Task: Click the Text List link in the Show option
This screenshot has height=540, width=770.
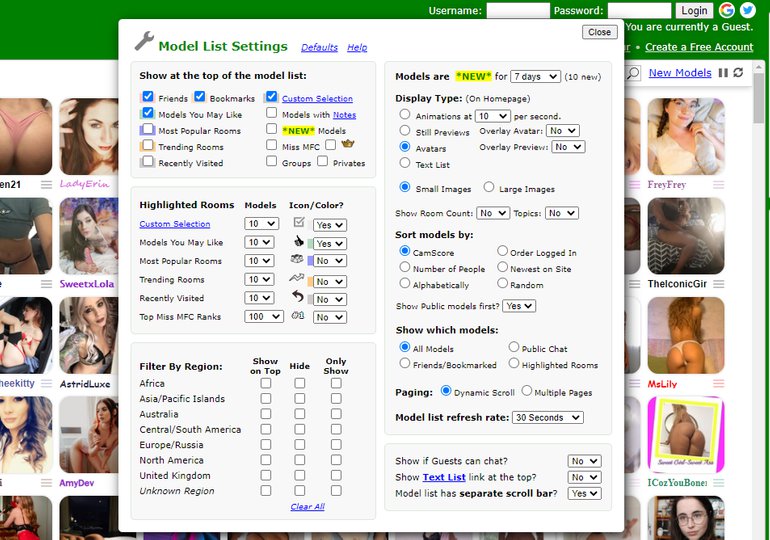Action: [x=444, y=477]
